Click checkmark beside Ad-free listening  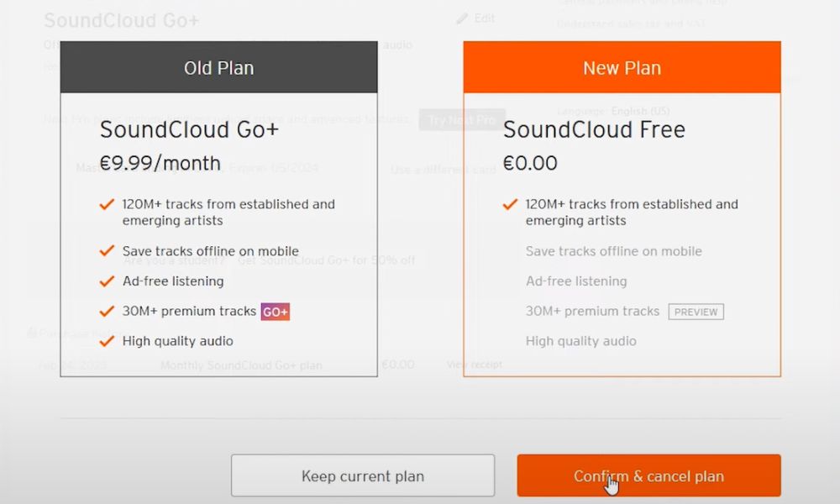107,281
